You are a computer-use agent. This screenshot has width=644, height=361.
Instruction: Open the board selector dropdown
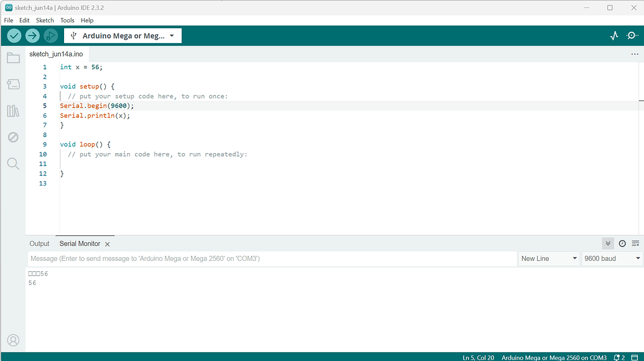[x=122, y=35]
